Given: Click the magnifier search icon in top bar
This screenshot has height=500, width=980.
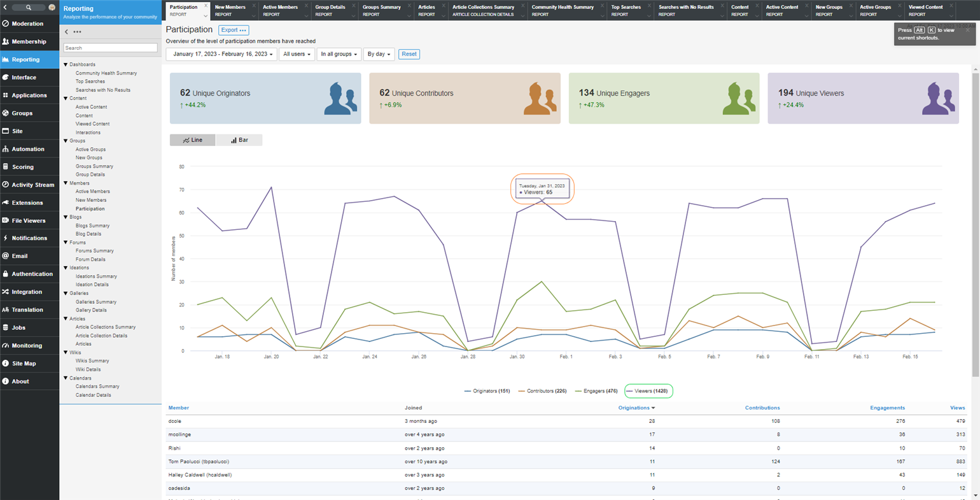Looking at the screenshot, I should point(29,8).
